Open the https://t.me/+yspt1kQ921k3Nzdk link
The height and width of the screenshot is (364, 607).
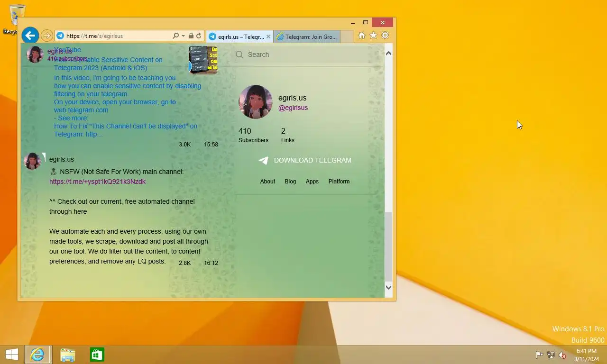tap(97, 182)
